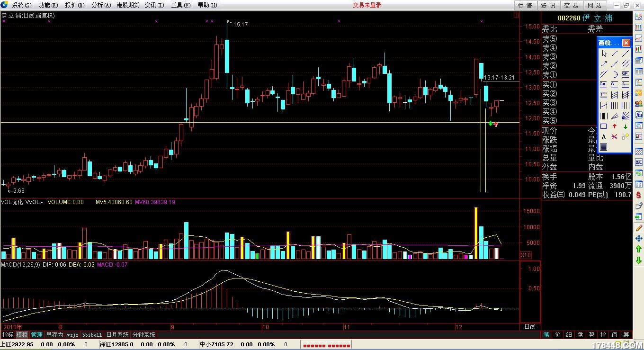Switch to the 笔 tab in quote panel

546,335
